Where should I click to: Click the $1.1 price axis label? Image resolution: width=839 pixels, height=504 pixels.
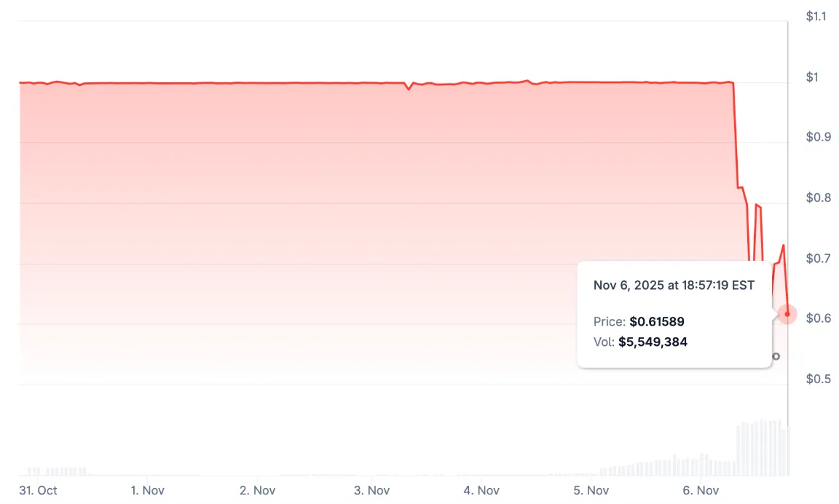[816, 17]
